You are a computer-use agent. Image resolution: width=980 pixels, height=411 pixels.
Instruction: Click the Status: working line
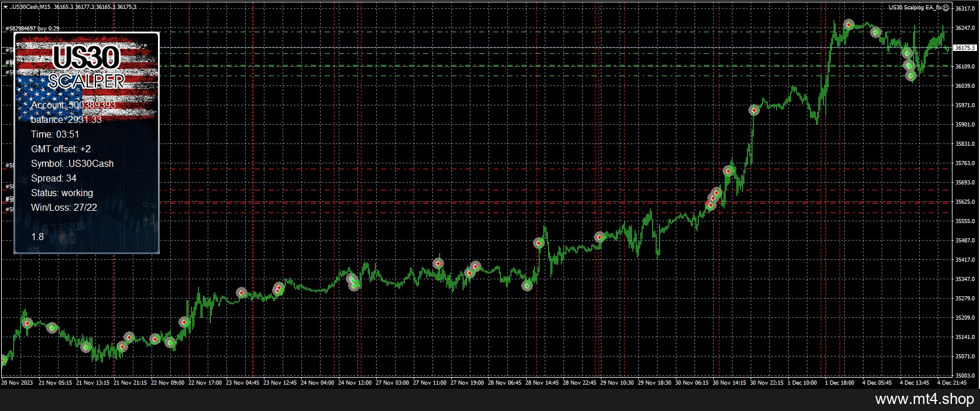tap(62, 193)
